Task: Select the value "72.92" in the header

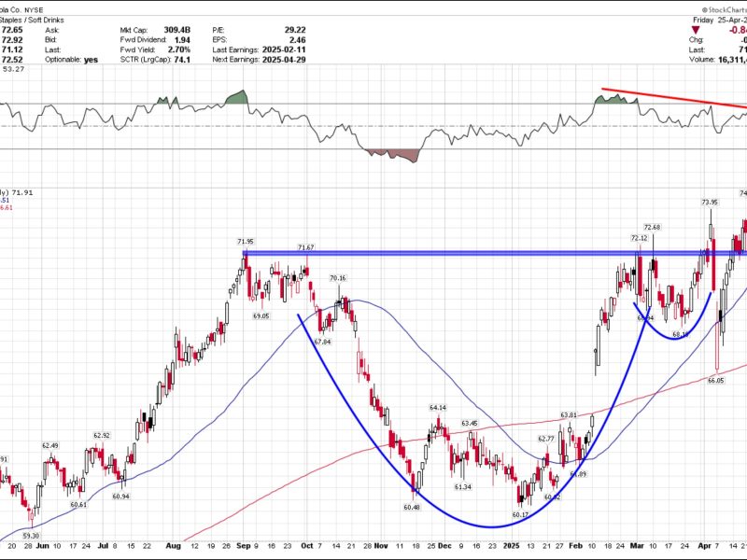Action: click(12, 40)
